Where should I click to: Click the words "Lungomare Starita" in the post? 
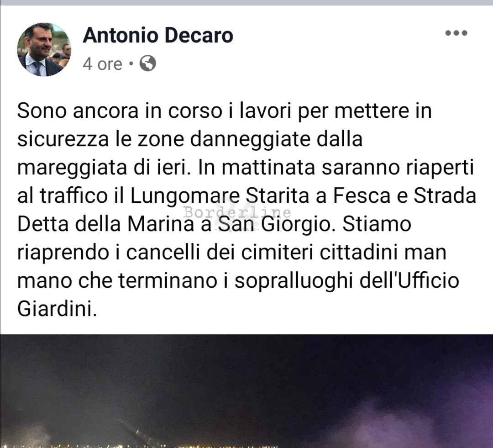click(220, 196)
